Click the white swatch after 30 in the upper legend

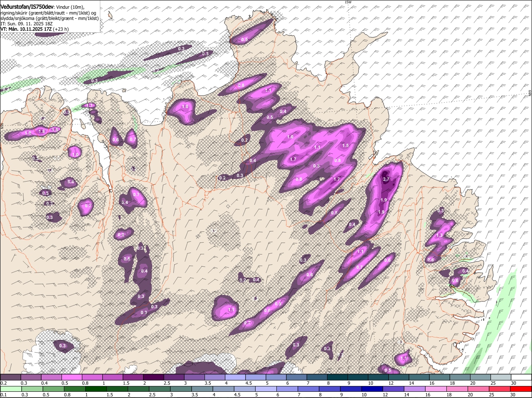pos(521,377)
